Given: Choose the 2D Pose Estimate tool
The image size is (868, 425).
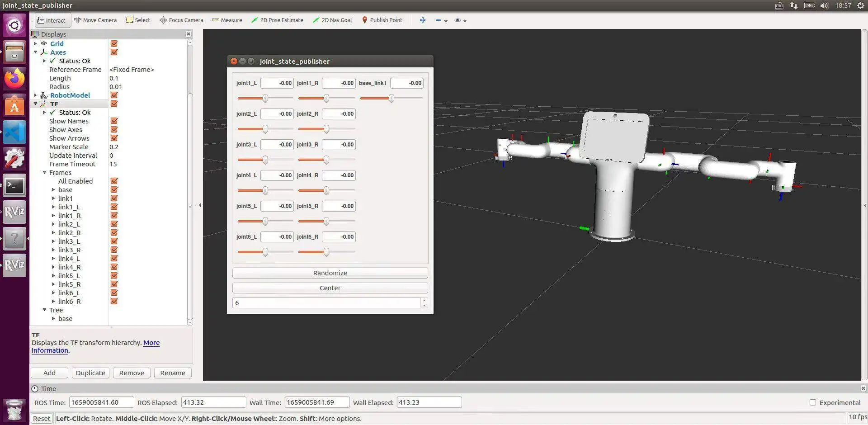Looking at the screenshot, I should 277,20.
